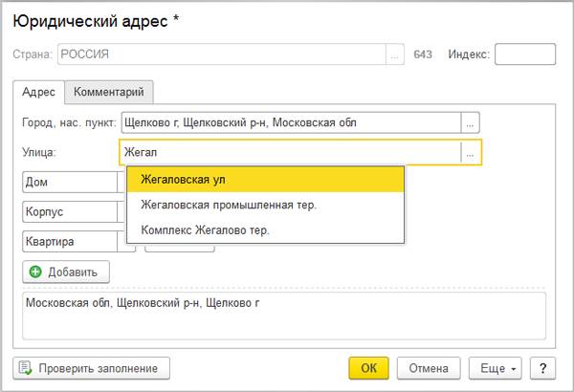Select Жегаловская промышленная тер. suggestion

(265, 205)
